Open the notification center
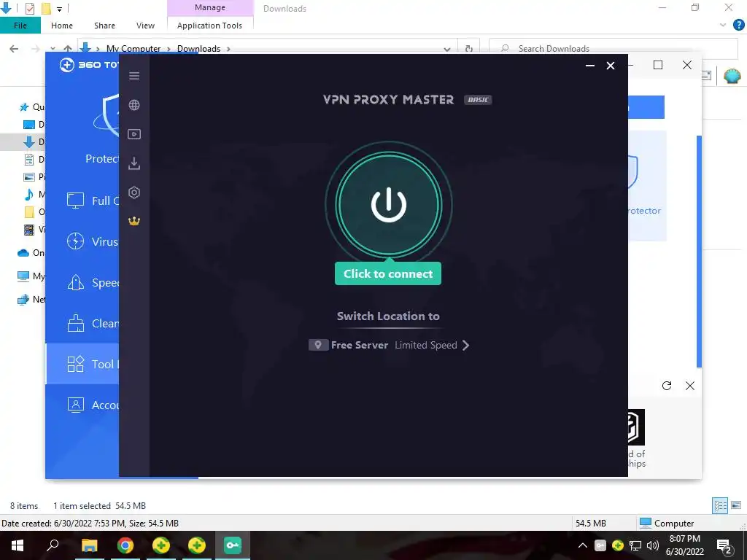 pos(724,546)
